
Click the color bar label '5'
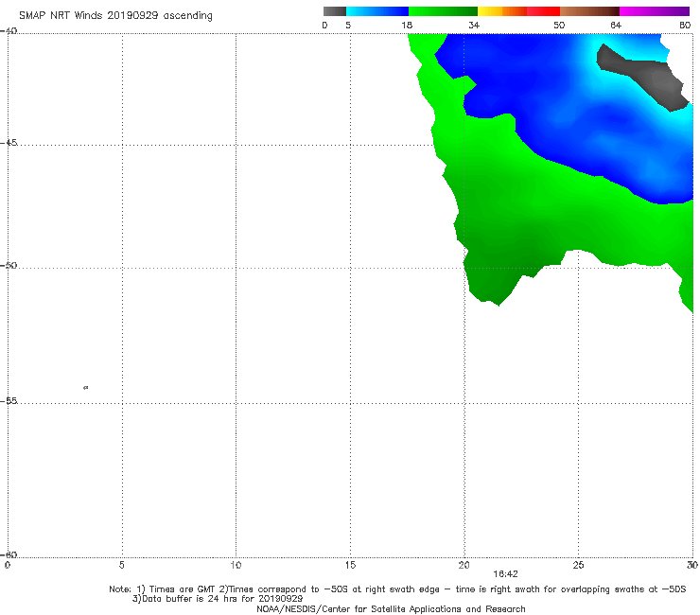pyautogui.click(x=348, y=26)
